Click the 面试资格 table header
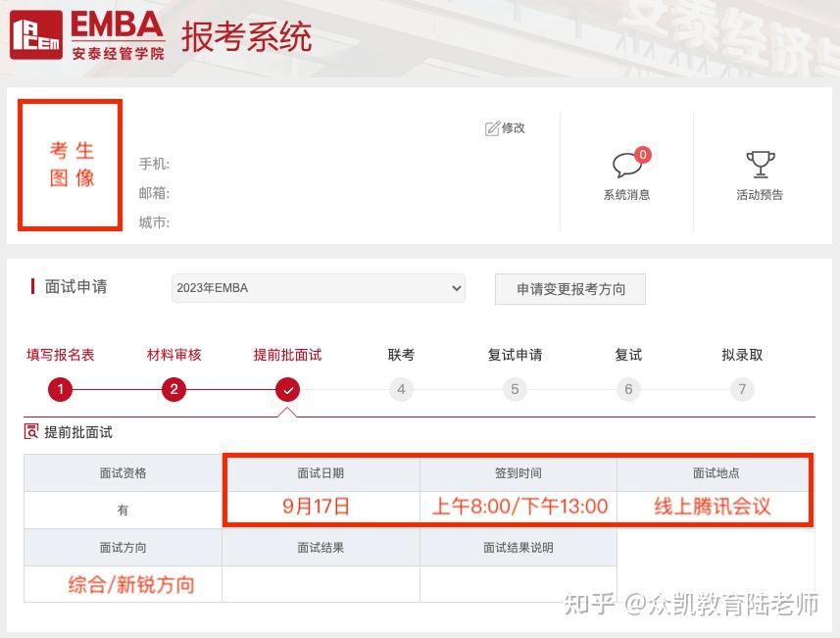The width and height of the screenshot is (840, 638). [x=123, y=473]
